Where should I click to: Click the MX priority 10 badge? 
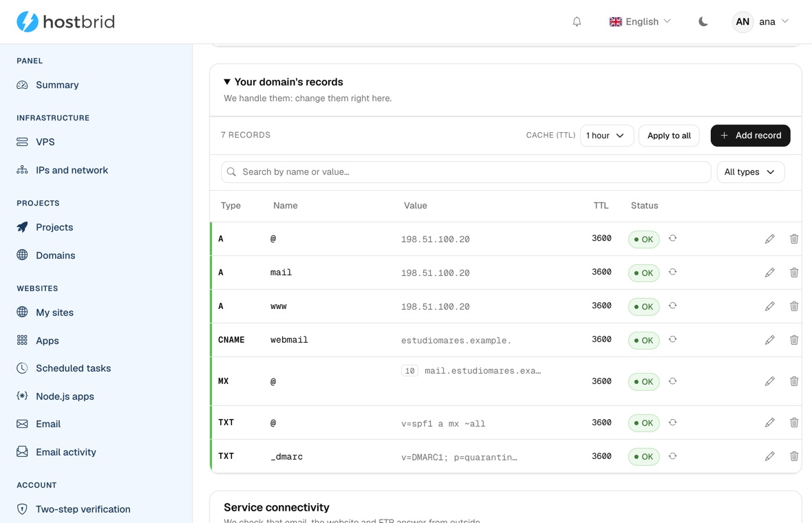pyautogui.click(x=409, y=371)
